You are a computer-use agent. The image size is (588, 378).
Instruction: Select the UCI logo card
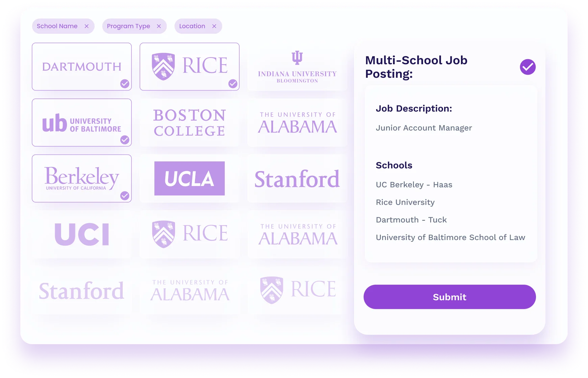[x=82, y=234]
